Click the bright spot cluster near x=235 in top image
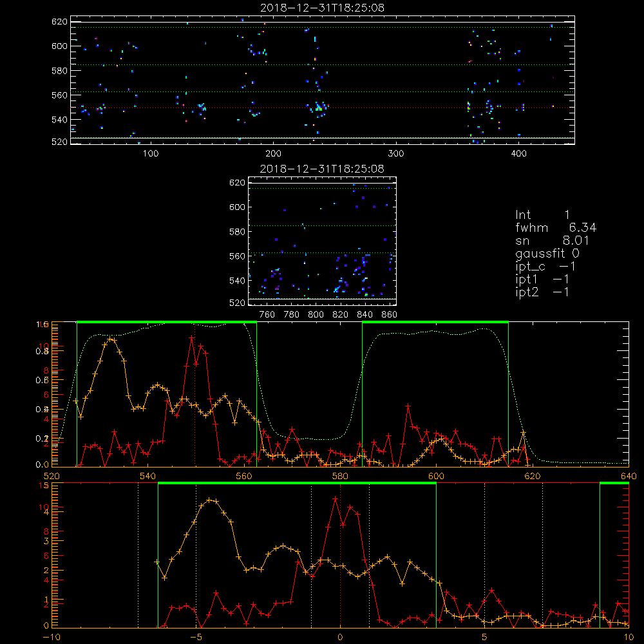644x644 pixels. click(x=319, y=108)
